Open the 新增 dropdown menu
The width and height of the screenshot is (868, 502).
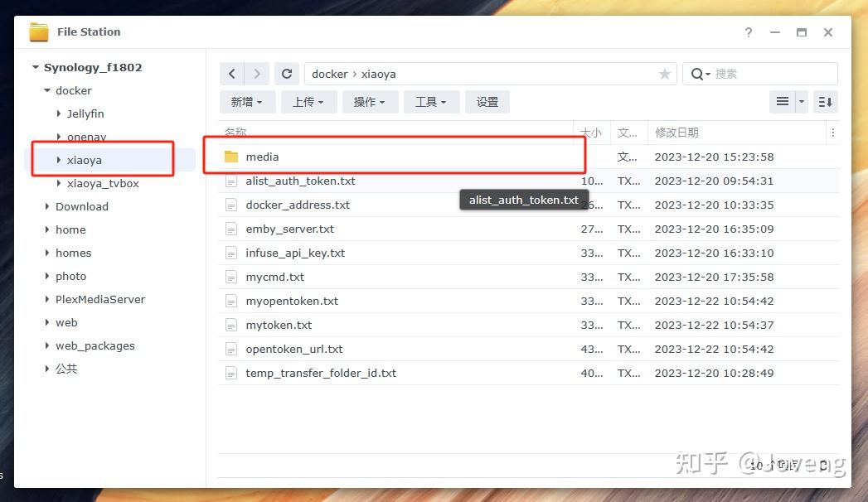click(x=247, y=102)
